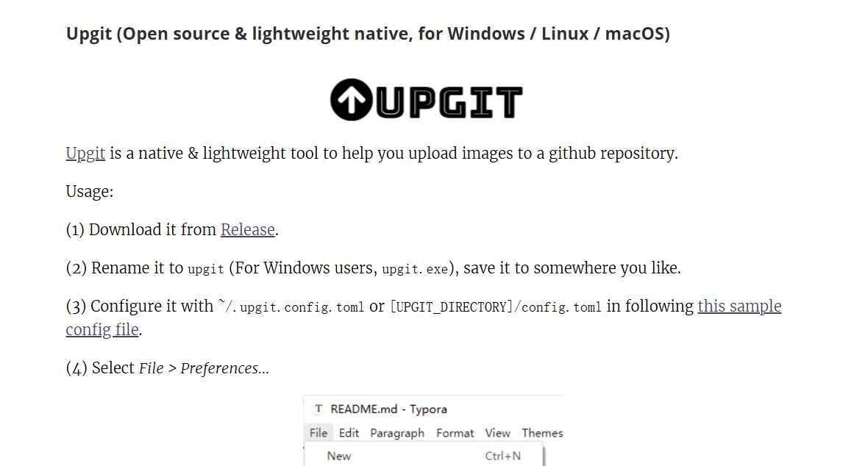Click the Typora T icon in the title bar
Viewport: 868px width, 466px height.
319,409
